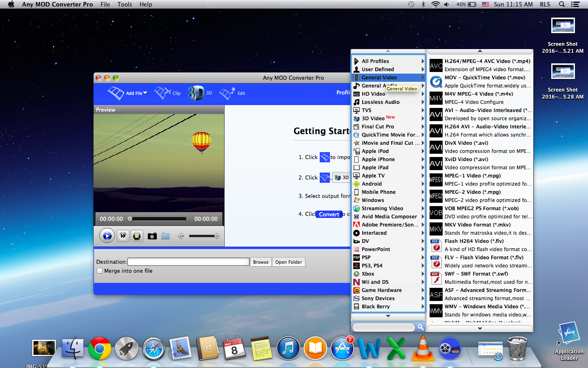Image resolution: width=588 pixels, height=368 pixels.
Task: Open the App Store from the Dock
Action: coord(342,349)
